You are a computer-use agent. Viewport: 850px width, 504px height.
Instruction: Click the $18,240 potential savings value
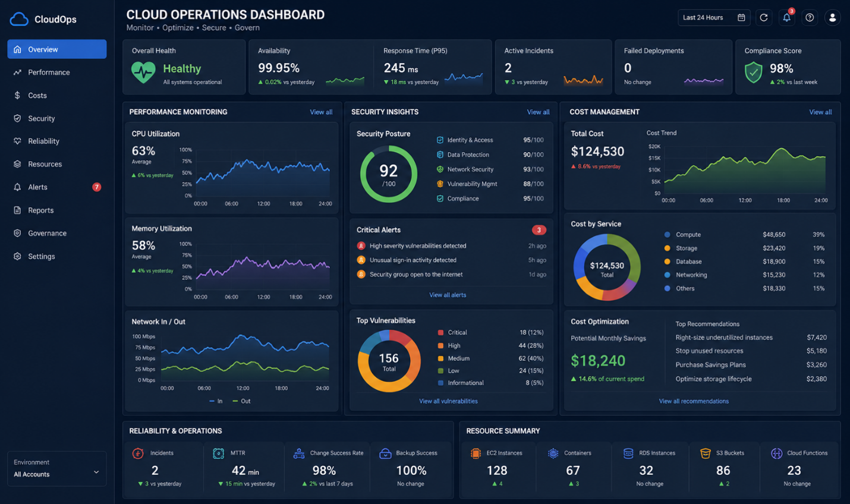(598, 361)
